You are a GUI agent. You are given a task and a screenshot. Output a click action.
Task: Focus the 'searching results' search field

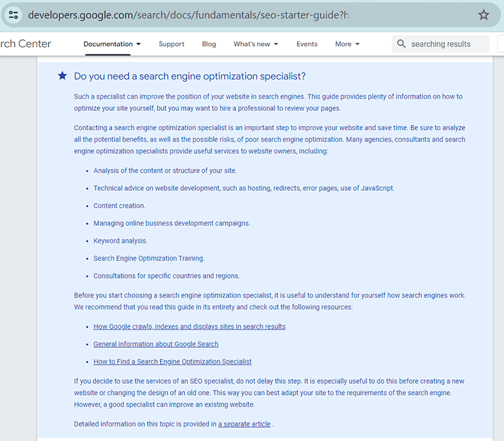coord(440,44)
